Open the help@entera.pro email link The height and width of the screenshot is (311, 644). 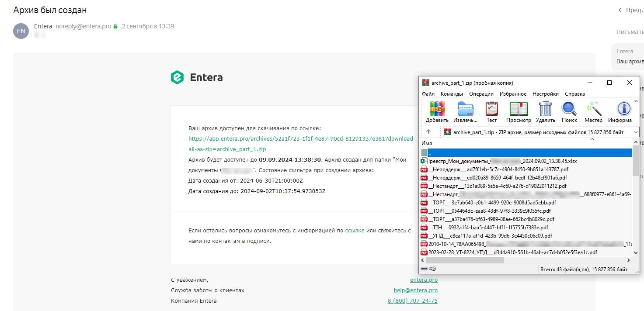(x=416, y=290)
